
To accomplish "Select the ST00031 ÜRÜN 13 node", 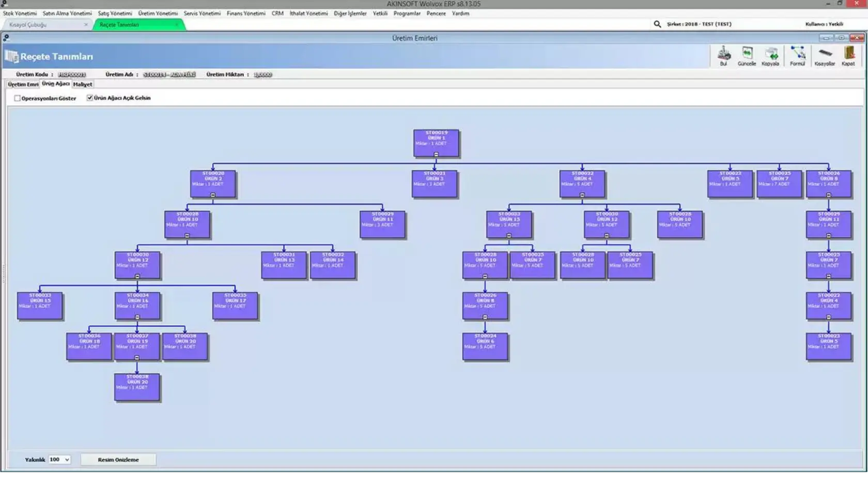I will click(x=284, y=265).
